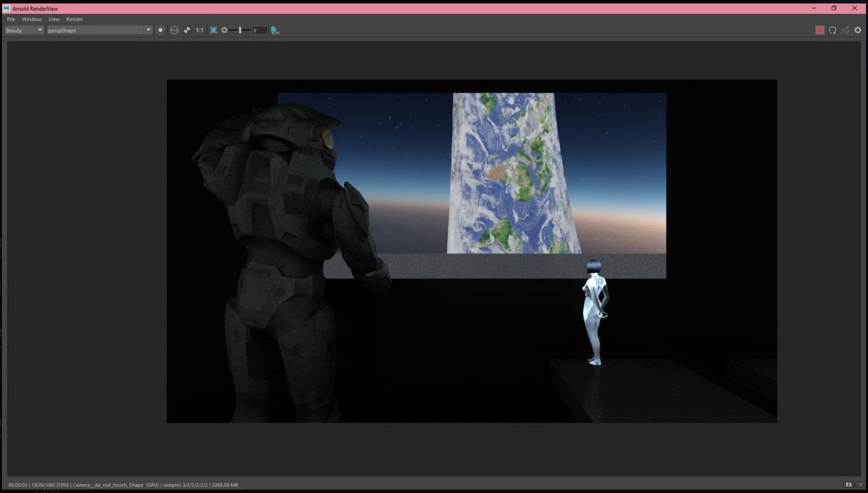This screenshot has width=868, height=493.
Task: Click the render time 00:00:03 text
Action: (x=17, y=484)
